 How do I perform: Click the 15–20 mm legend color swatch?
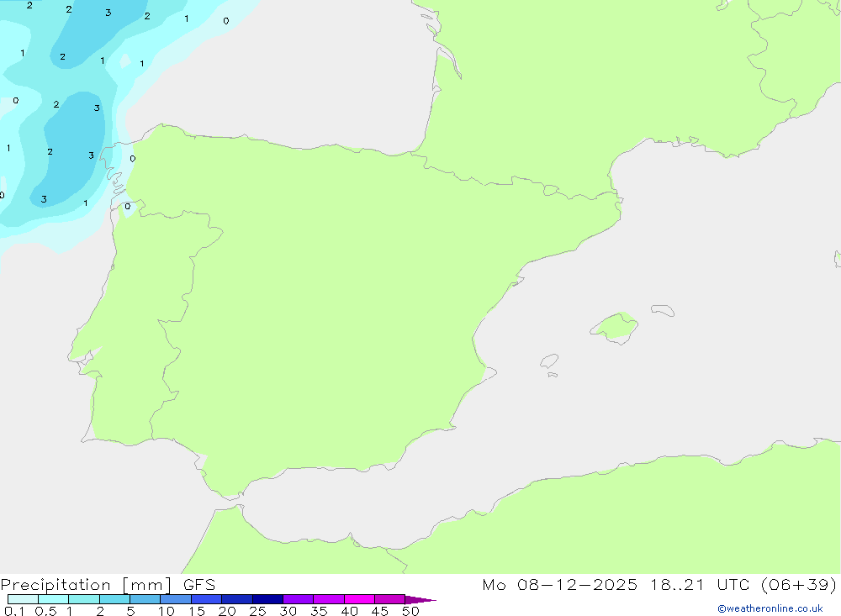pyautogui.click(x=207, y=599)
